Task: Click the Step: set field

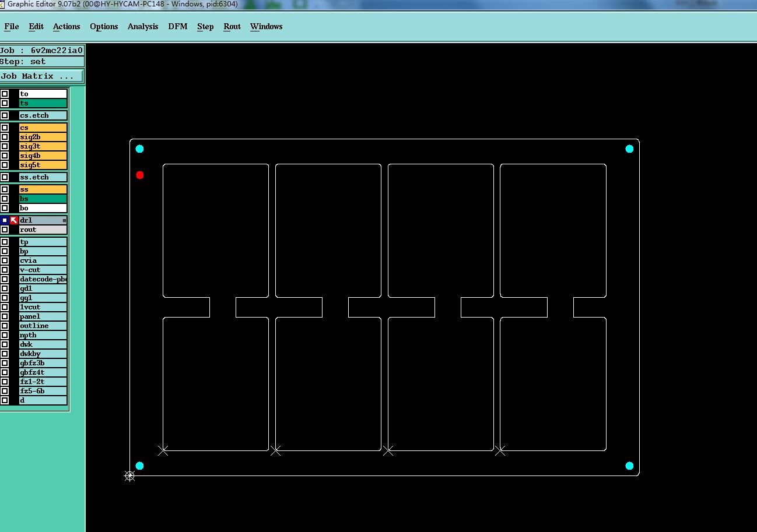Action: (42, 62)
